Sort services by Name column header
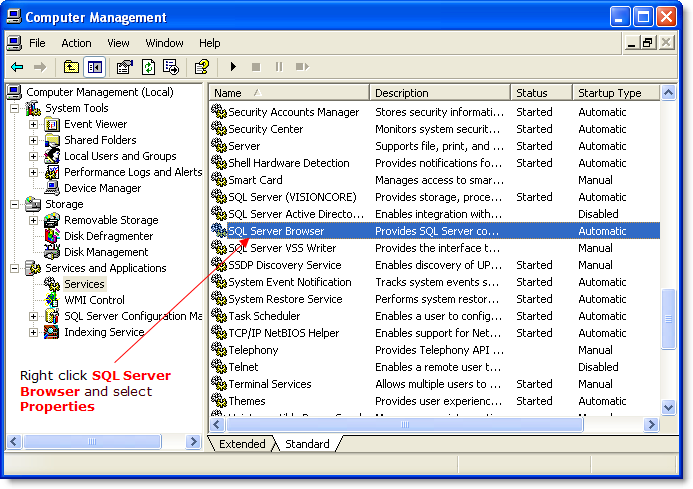This screenshot has height=489, width=693. pyautogui.click(x=289, y=93)
